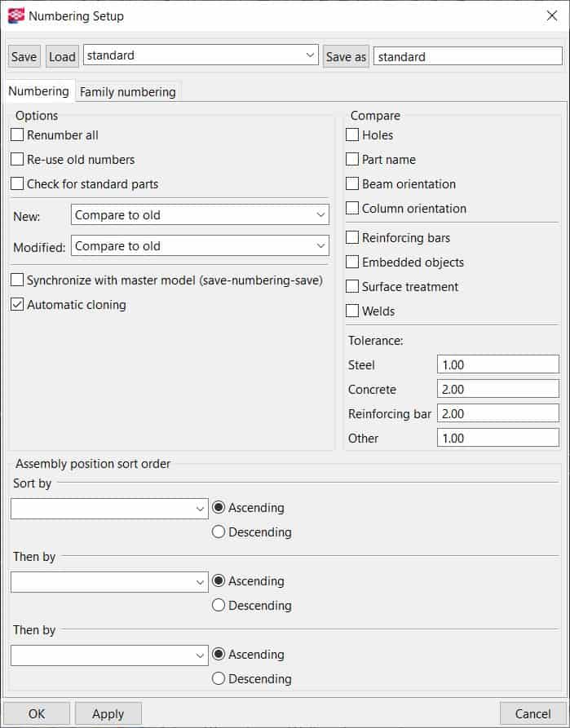The height and width of the screenshot is (728, 570).
Task: Select Descending under Sort by
Action: click(219, 532)
